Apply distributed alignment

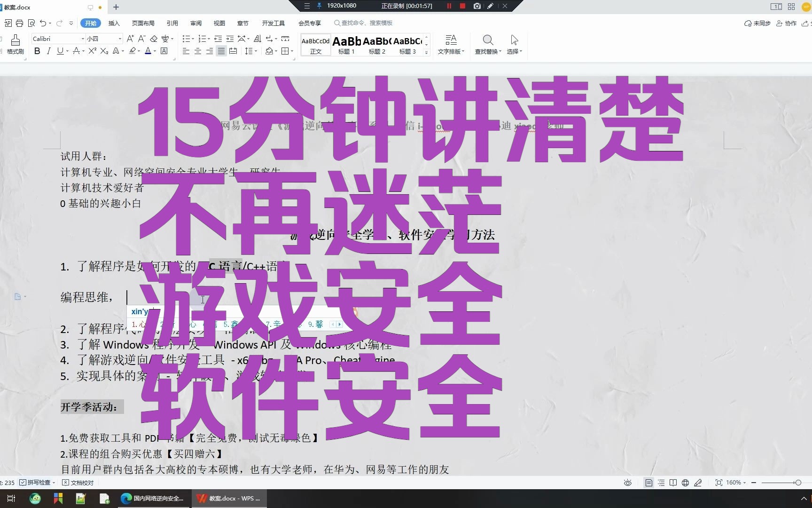pyautogui.click(x=233, y=51)
